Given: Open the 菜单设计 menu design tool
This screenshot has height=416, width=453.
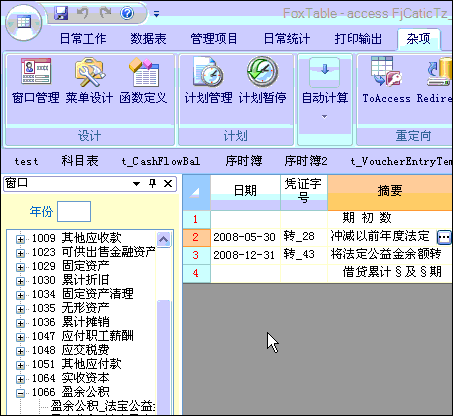Looking at the screenshot, I should pyautogui.click(x=89, y=72).
